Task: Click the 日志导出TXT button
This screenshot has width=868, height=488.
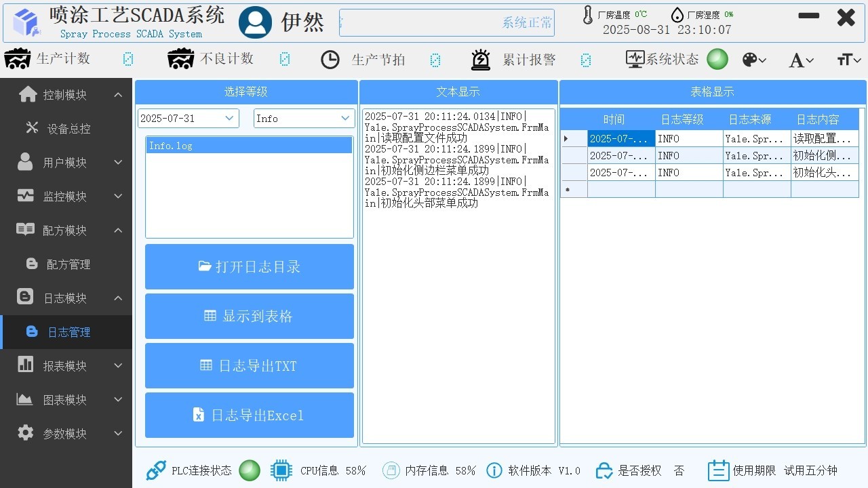Action: point(250,365)
